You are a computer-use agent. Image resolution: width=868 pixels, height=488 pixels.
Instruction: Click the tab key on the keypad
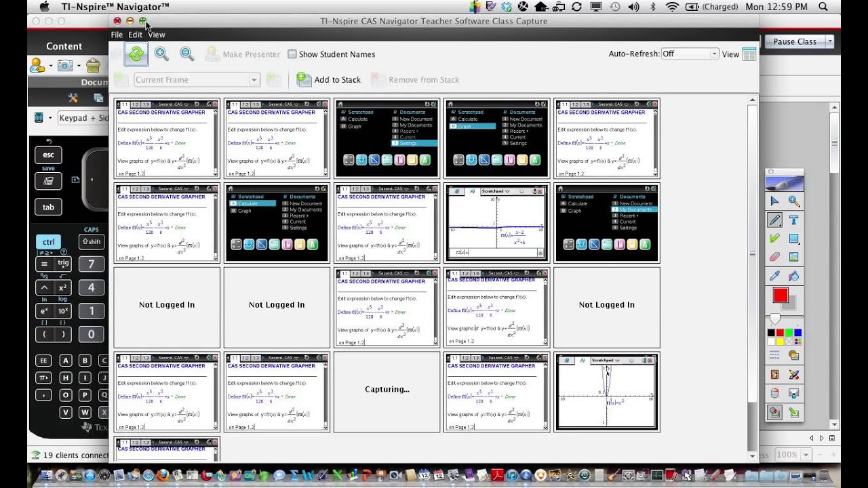click(x=48, y=207)
